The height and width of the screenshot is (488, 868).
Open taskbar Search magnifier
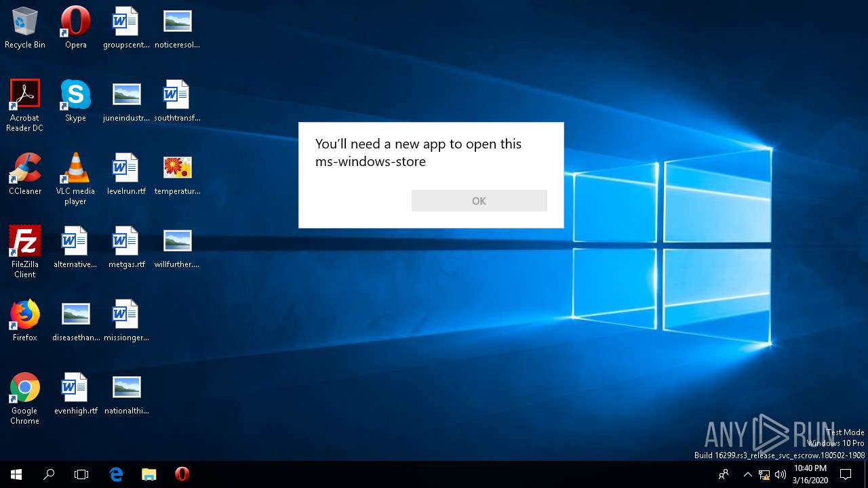(49, 474)
